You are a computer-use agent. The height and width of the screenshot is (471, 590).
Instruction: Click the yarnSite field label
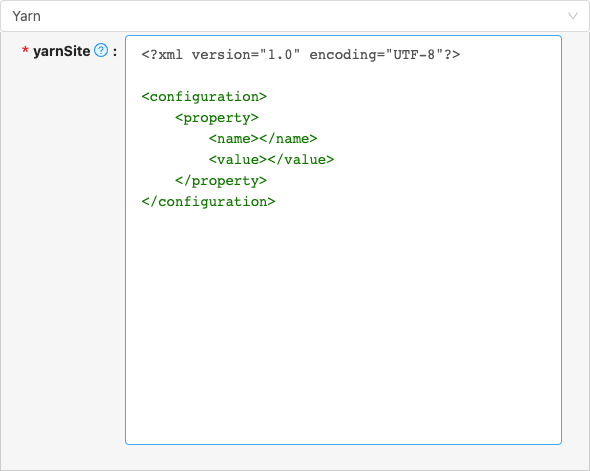[x=62, y=51]
